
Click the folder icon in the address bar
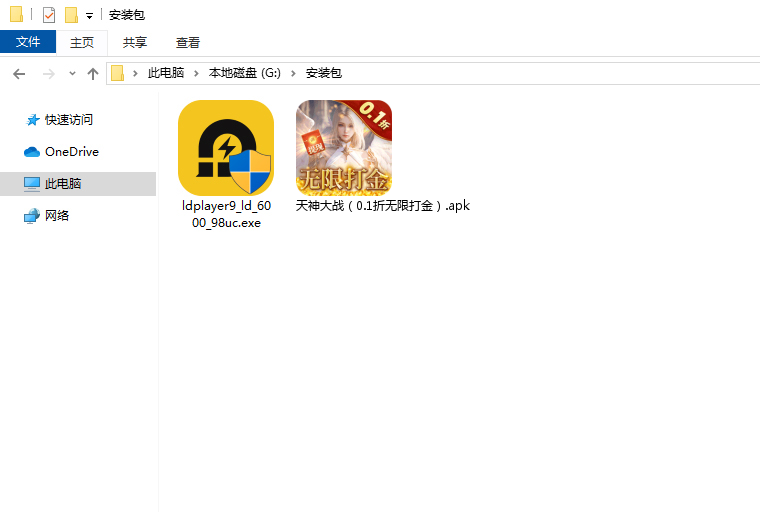tap(118, 73)
